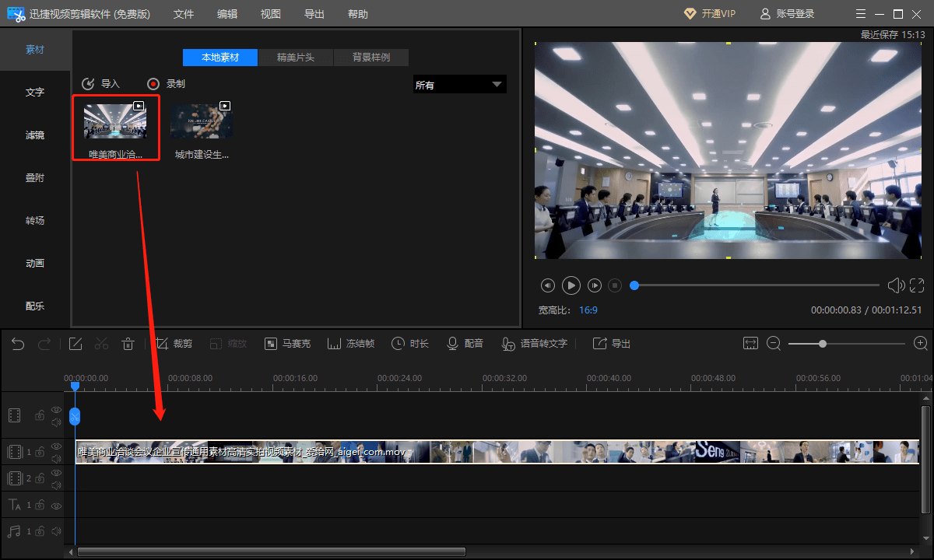Enter fullscreen preview mode
Image resolution: width=934 pixels, height=560 pixels.
pos(917,285)
